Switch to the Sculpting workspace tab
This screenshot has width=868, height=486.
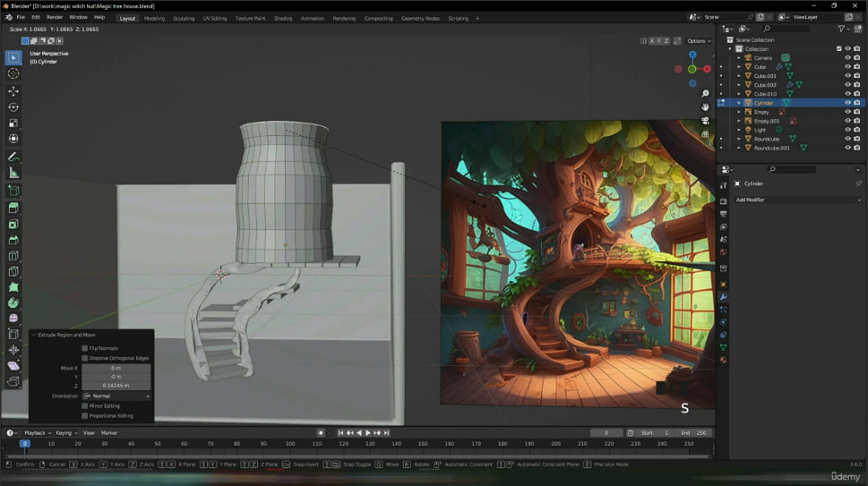tap(183, 18)
